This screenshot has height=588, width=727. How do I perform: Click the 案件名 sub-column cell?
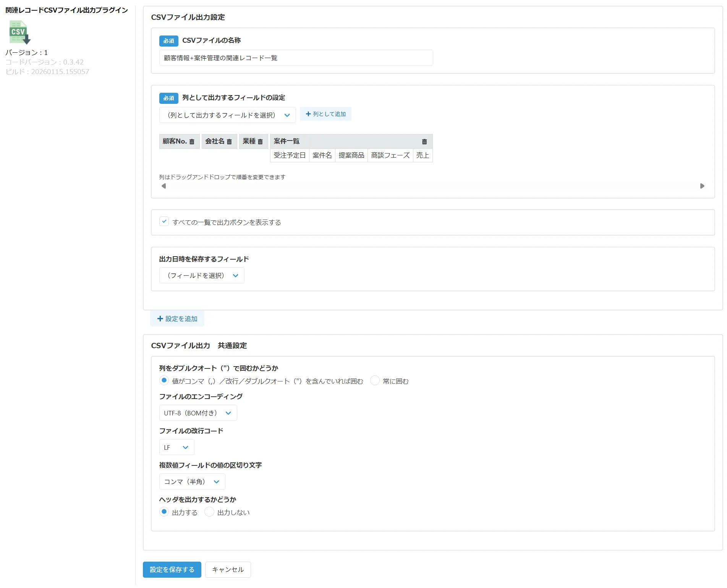322,155
